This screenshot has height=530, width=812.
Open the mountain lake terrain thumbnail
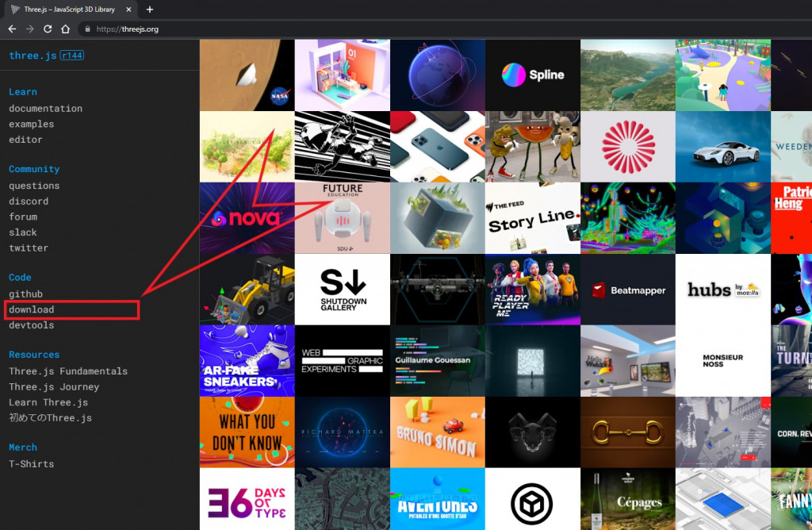(x=628, y=75)
